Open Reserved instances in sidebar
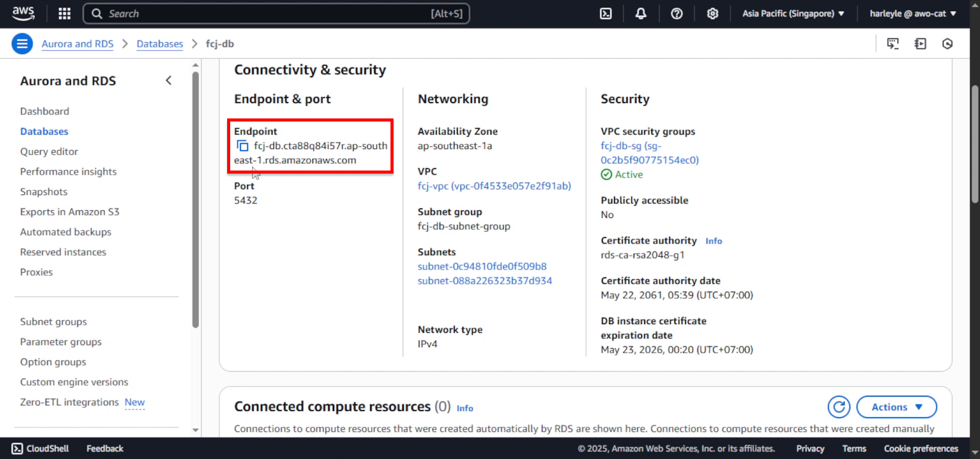This screenshot has width=980, height=459. pos(63,252)
